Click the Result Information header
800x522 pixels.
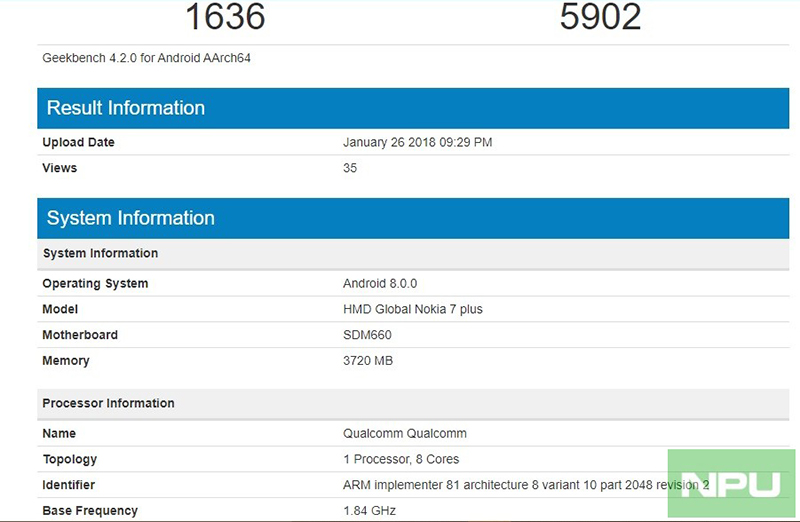[x=413, y=108]
